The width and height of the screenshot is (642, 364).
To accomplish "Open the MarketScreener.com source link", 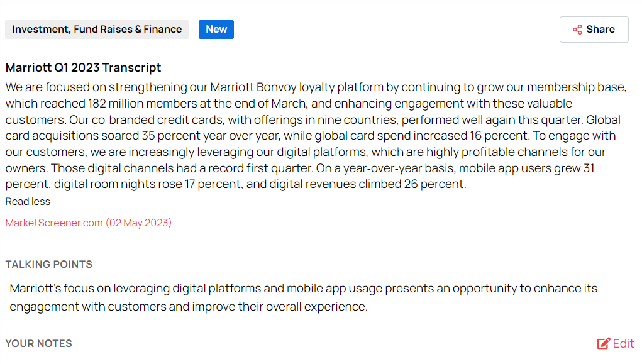I will click(x=54, y=223).
